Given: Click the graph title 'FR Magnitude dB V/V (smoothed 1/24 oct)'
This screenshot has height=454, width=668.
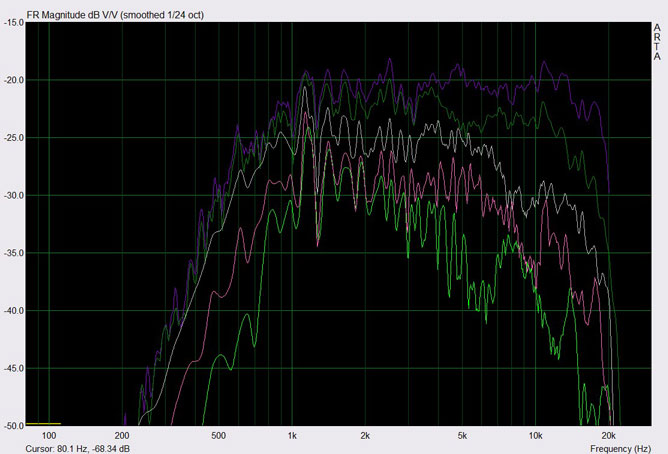Looking at the screenshot, I should pyautogui.click(x=115, y=15).
